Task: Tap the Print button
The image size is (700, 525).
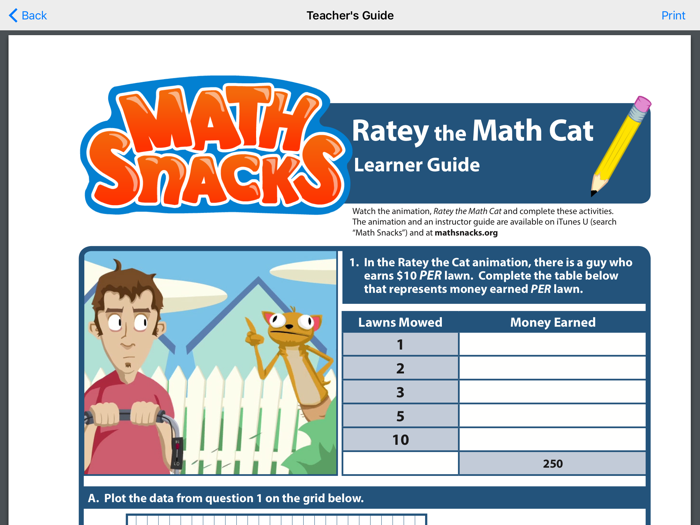Action: pyautogui.click(x=673, y=15)
